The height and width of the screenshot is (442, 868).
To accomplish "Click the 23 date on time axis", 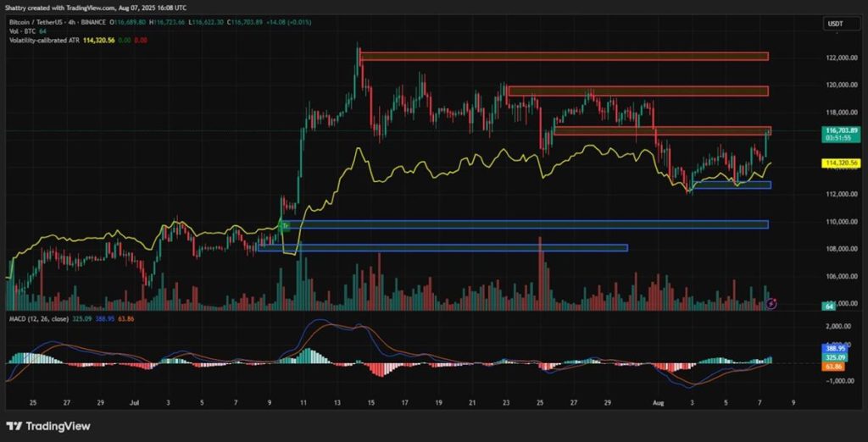I will pyautogui.click(x=506, y=403).
